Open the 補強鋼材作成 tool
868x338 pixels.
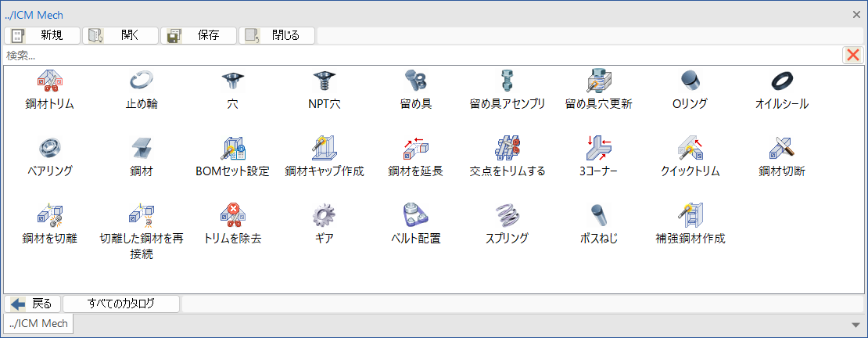690,215
